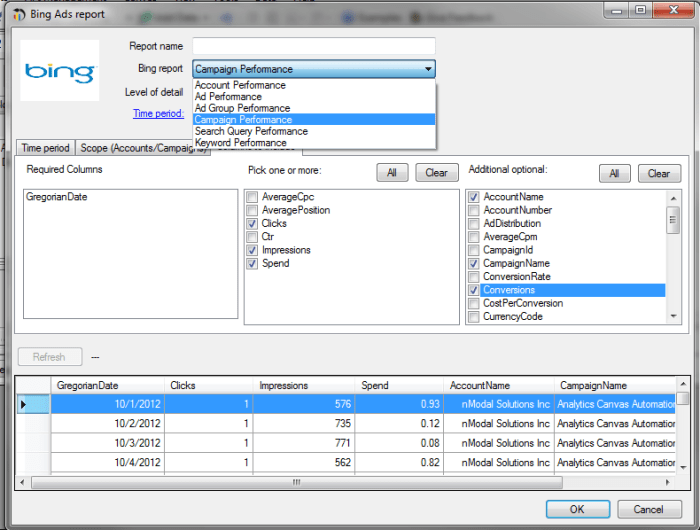Check the ConversionRate option
Viewport: 700px width, 530px height.
(x=474, y=277)
